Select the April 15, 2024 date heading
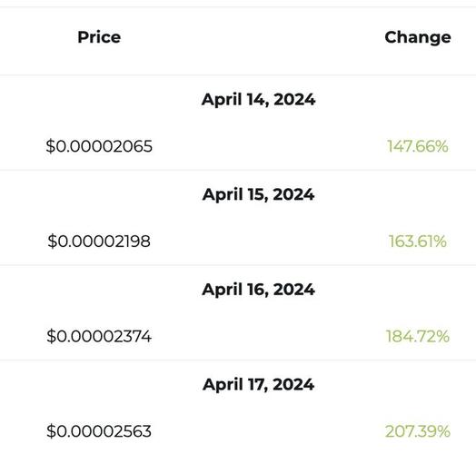Image resolution: width=476 pixels, height=454 pixels. click(258, 195)
